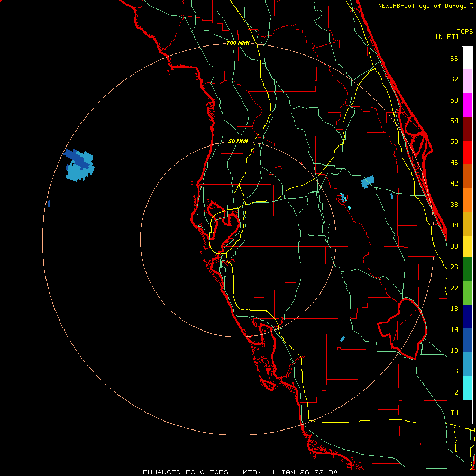The width and height of the screenshot is (476, 476).
Task: Pick the black TH threshold swatch
Action: coord(467,411)
